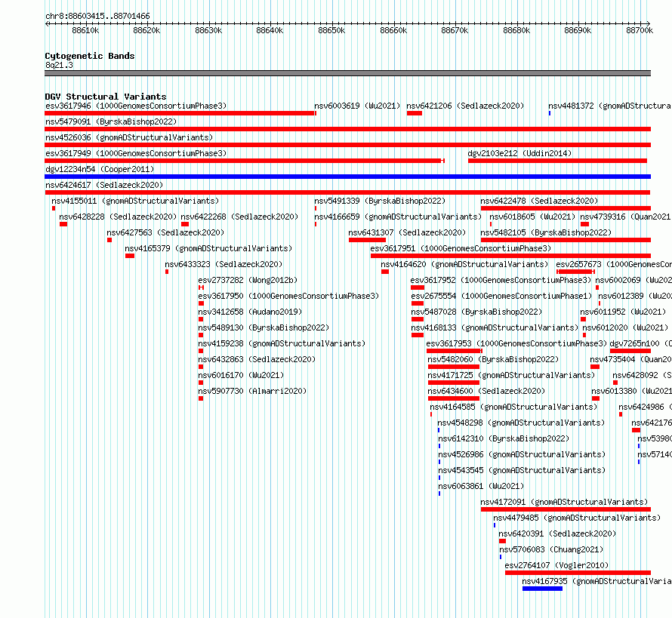
Task: Select nsv5482060 (ByrskaBishop2022) label
Action: (493, 359)
